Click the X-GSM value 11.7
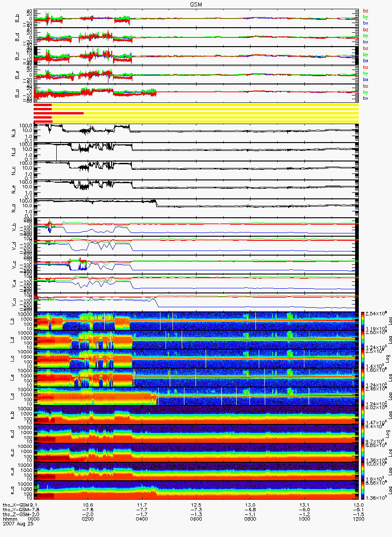The height and width of the screenshot is (537, 392). (142, 505)
